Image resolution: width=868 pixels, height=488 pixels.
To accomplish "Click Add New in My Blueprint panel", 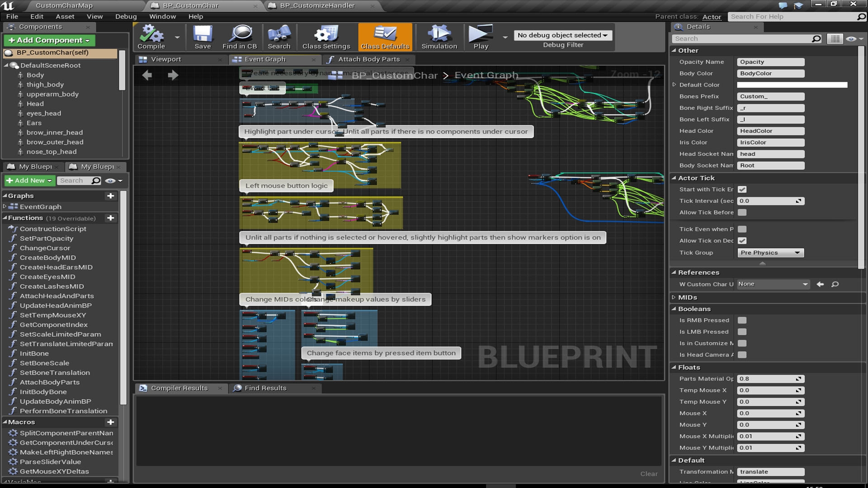I will [28, 180].
